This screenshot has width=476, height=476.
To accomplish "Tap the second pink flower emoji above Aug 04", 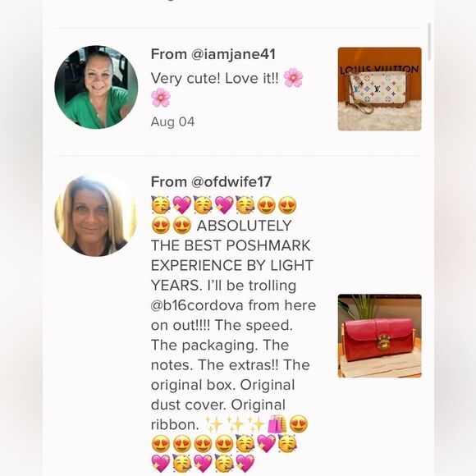I will tap(161, 98).
